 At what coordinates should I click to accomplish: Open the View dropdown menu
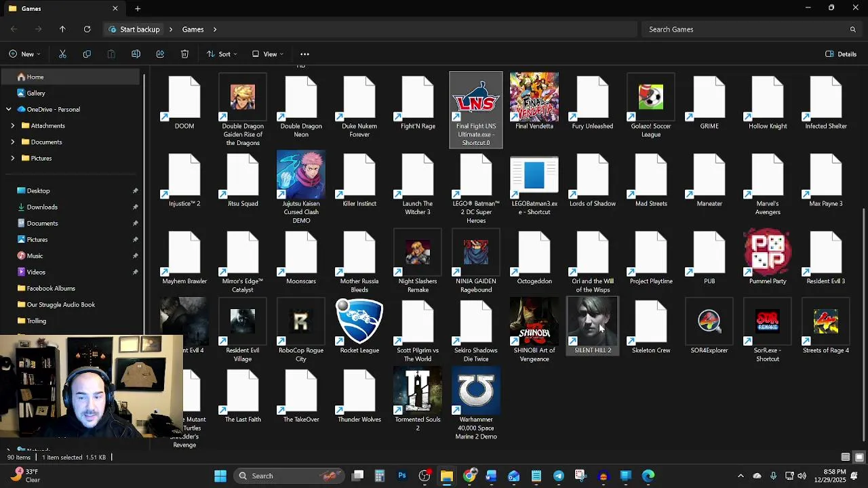267,54
